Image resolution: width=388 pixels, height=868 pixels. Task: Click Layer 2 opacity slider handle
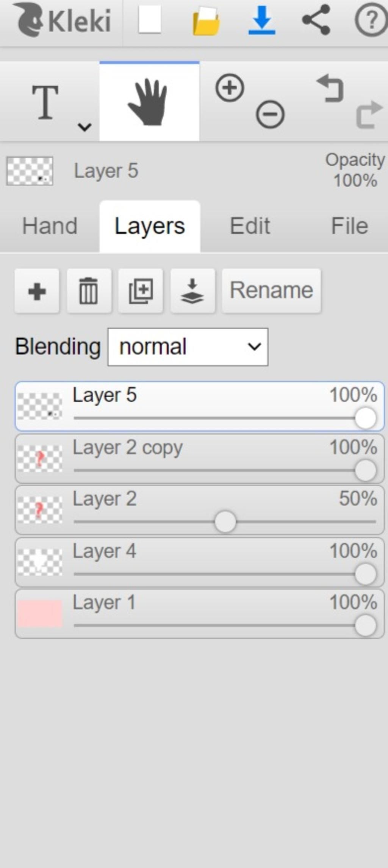225,522
